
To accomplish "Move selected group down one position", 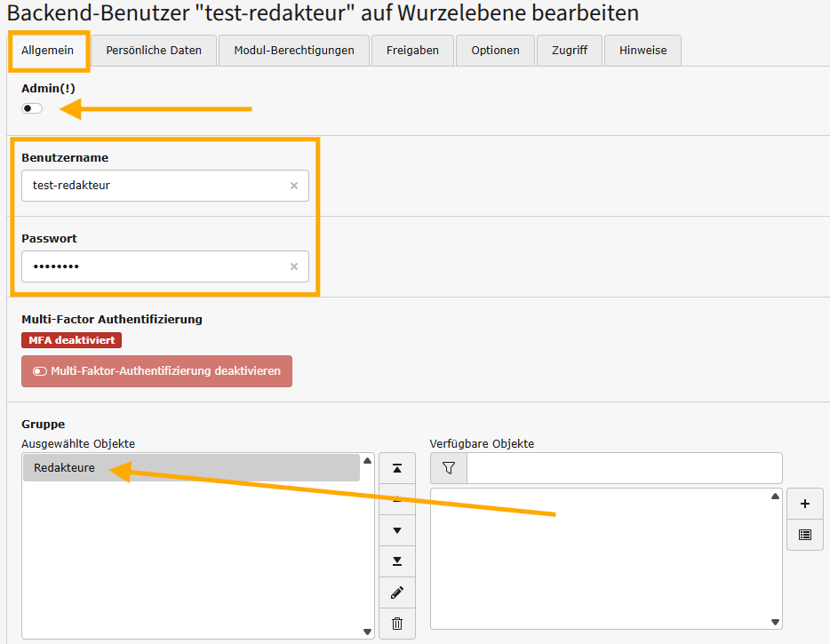I will click(x=397, y=530).
